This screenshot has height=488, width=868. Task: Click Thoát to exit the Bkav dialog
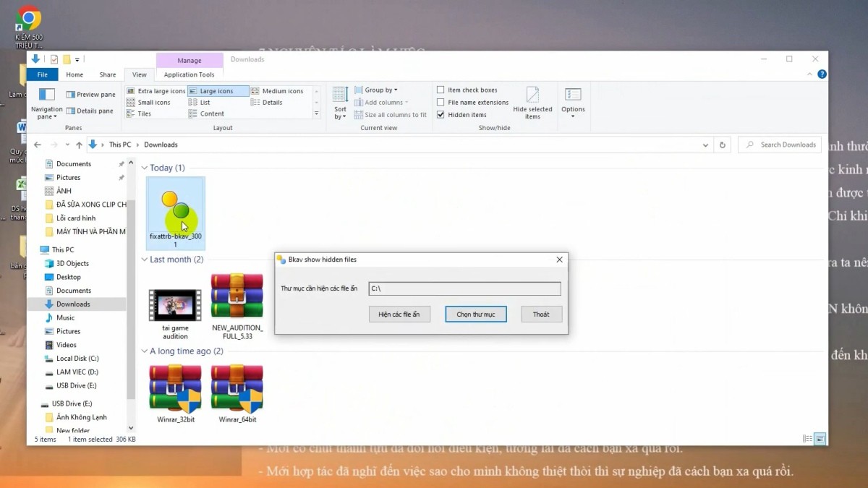[541, 314]
